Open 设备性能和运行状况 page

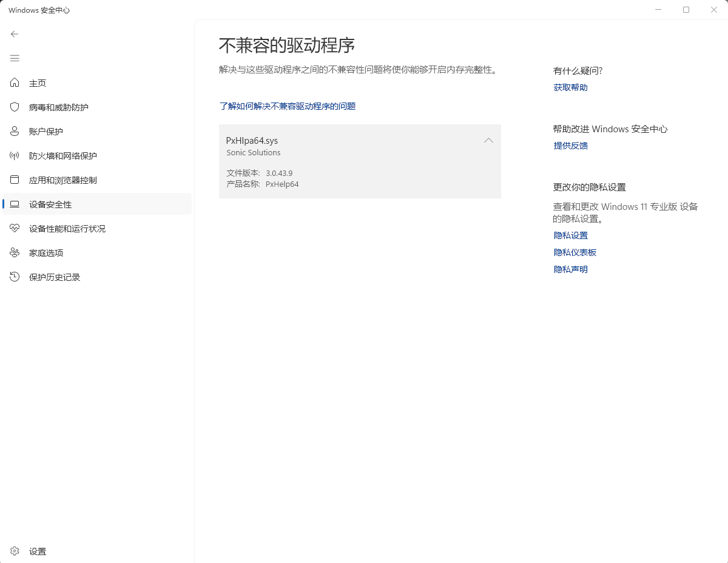[x=97, y=229]
